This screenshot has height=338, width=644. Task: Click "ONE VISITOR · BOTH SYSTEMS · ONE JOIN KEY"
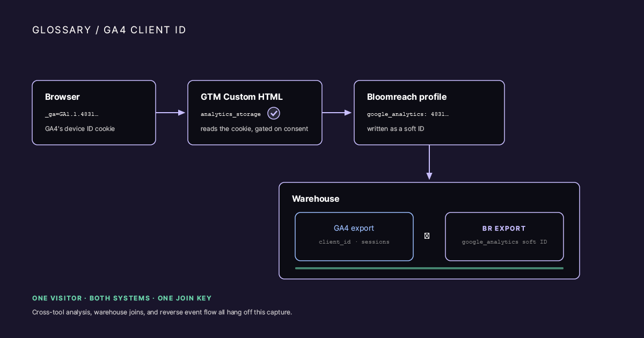coord(122,298)
